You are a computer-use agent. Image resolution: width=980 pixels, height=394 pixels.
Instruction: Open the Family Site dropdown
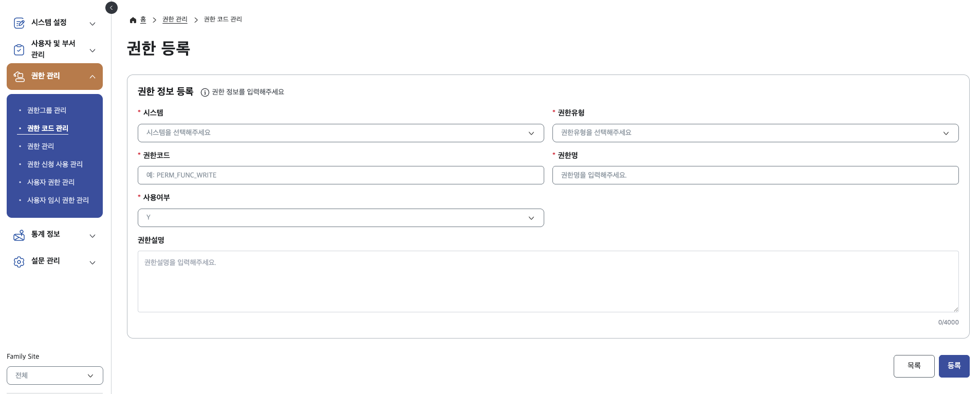(x=54, y=376)
